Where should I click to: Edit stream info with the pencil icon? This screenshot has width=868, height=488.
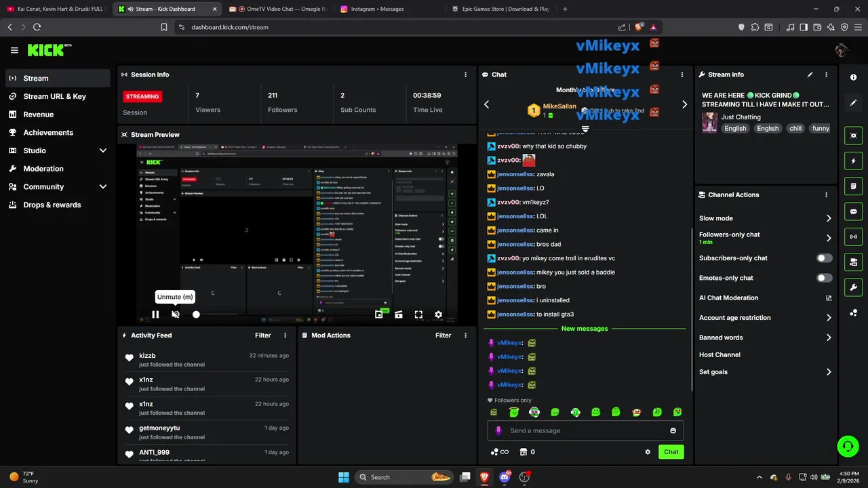[810, 75]
